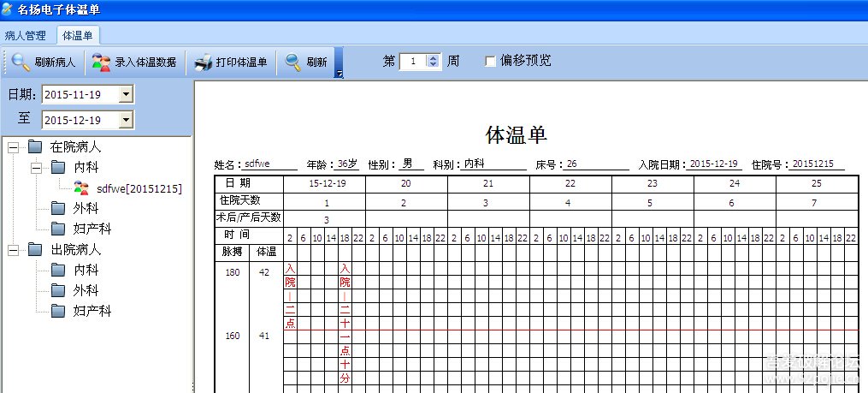
Task: Click temperature scale value 42
Action: coord(266,272)
